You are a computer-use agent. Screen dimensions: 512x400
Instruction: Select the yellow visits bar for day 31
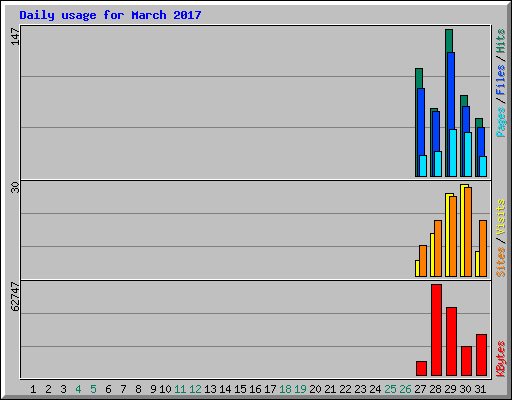(477, 264)
